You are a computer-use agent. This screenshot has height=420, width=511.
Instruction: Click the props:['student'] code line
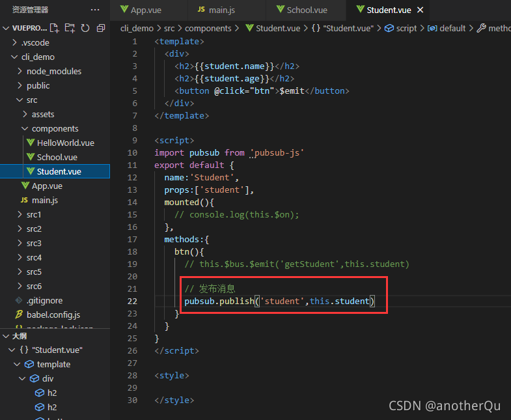pos(209,190)
